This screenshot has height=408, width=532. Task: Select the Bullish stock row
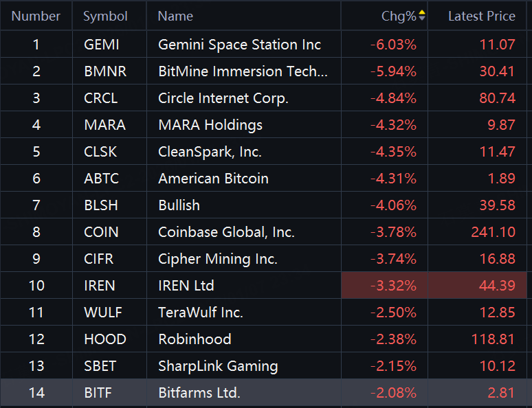179,205
